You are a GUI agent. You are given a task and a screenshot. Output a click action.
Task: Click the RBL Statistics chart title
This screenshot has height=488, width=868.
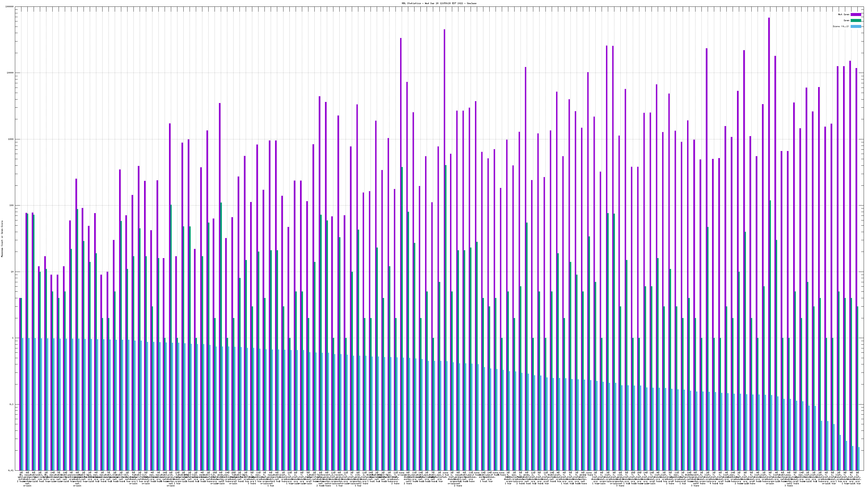pos(439,3)
